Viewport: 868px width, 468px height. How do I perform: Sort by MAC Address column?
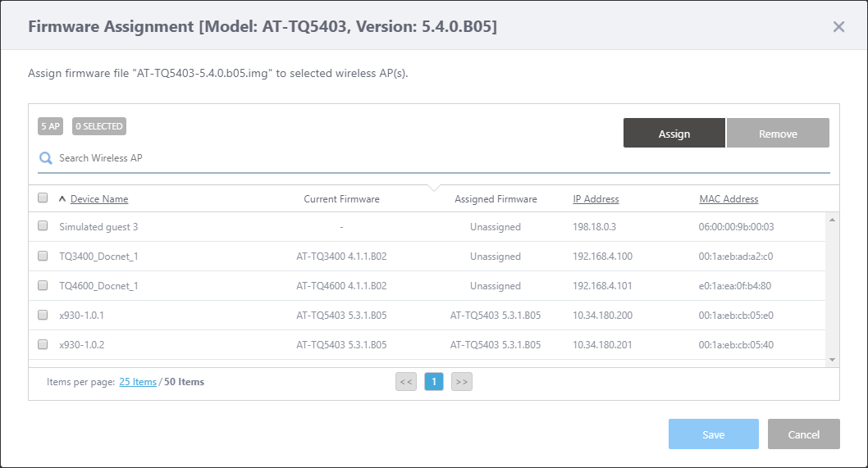(729, 199)
